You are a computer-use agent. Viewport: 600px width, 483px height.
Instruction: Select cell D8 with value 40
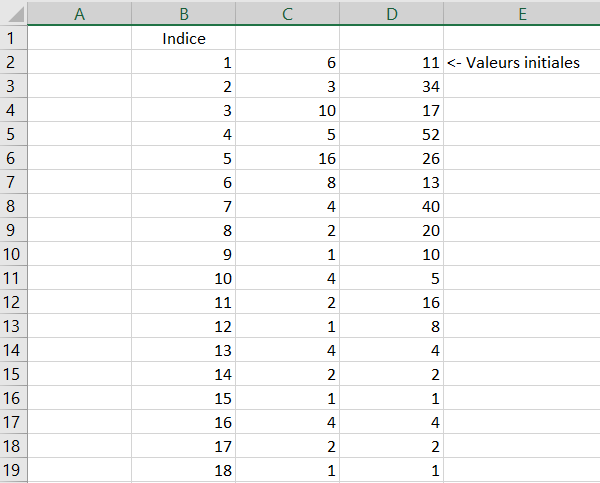(x=392, y=206)
